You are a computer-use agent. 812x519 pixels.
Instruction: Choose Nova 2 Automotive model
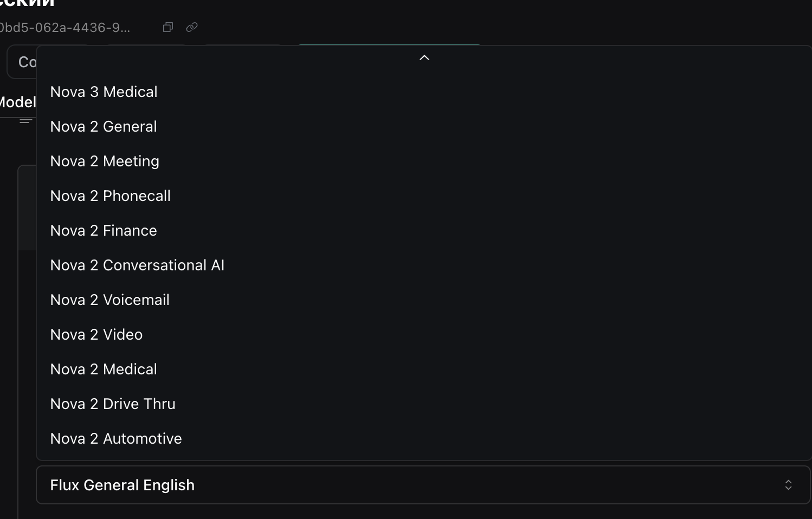pyautogui.click(x=116, y=439)
